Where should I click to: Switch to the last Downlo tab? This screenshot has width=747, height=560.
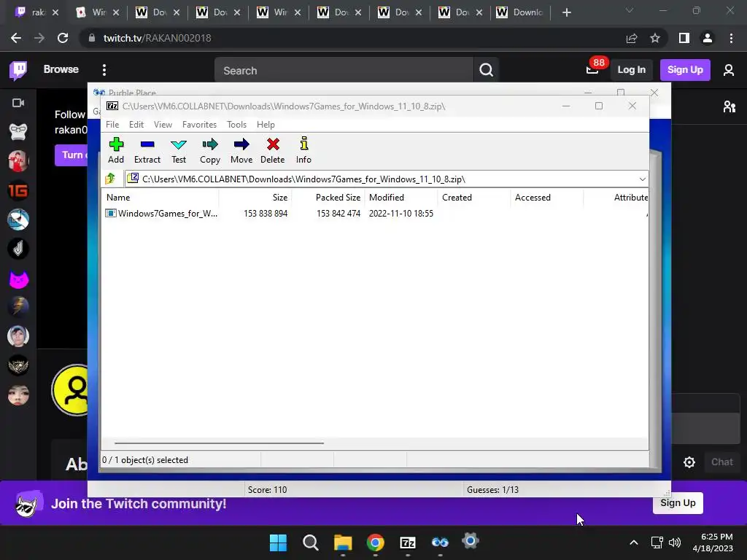(520, 12)
